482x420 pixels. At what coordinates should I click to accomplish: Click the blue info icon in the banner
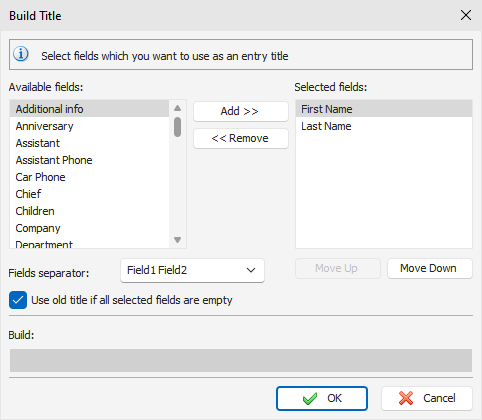(21, 54)
